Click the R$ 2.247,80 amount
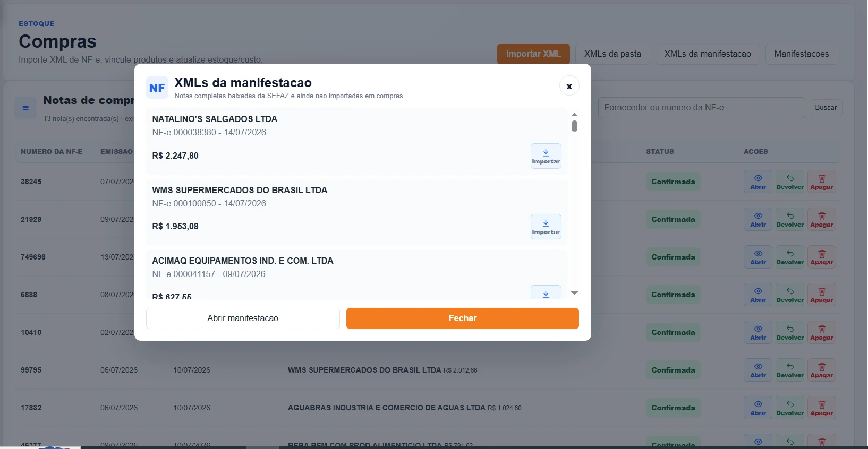Screen dimensions: 868x449 (175, 156)
